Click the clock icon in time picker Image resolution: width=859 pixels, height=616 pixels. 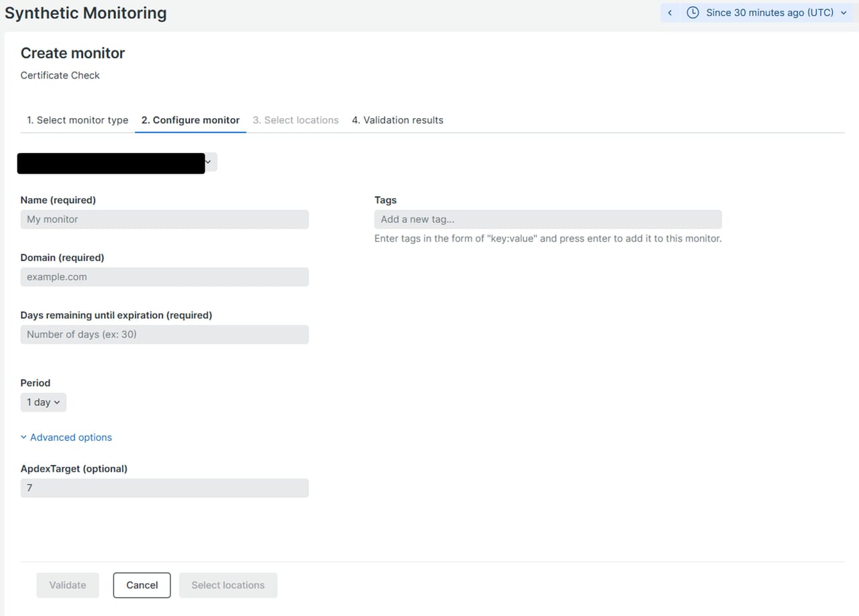click(693, 13)
